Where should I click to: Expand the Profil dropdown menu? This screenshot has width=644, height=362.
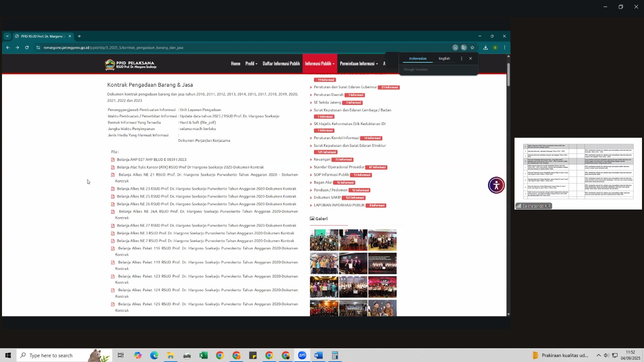tap(251, 64)
